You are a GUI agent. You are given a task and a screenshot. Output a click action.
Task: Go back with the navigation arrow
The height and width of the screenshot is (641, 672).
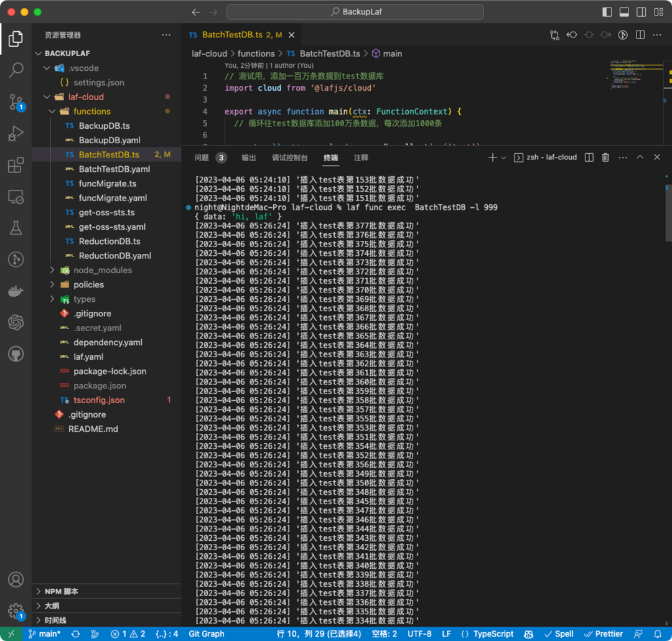coord(196,12)
